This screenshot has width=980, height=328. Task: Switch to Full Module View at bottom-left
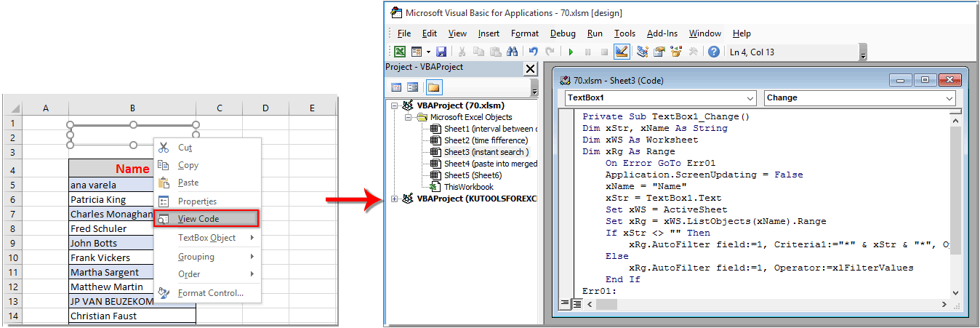tap(576, 303)
